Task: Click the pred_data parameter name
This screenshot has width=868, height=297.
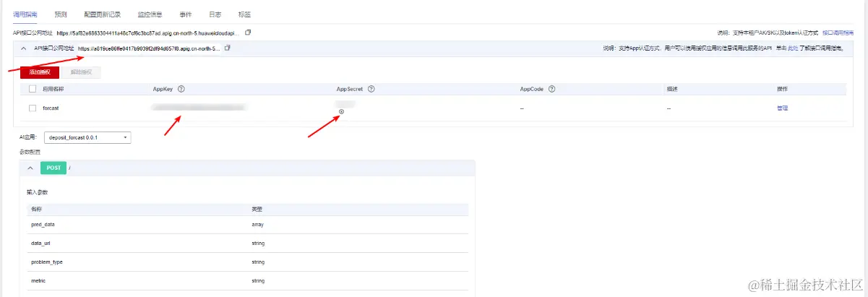Action: [x=44, y=225]
